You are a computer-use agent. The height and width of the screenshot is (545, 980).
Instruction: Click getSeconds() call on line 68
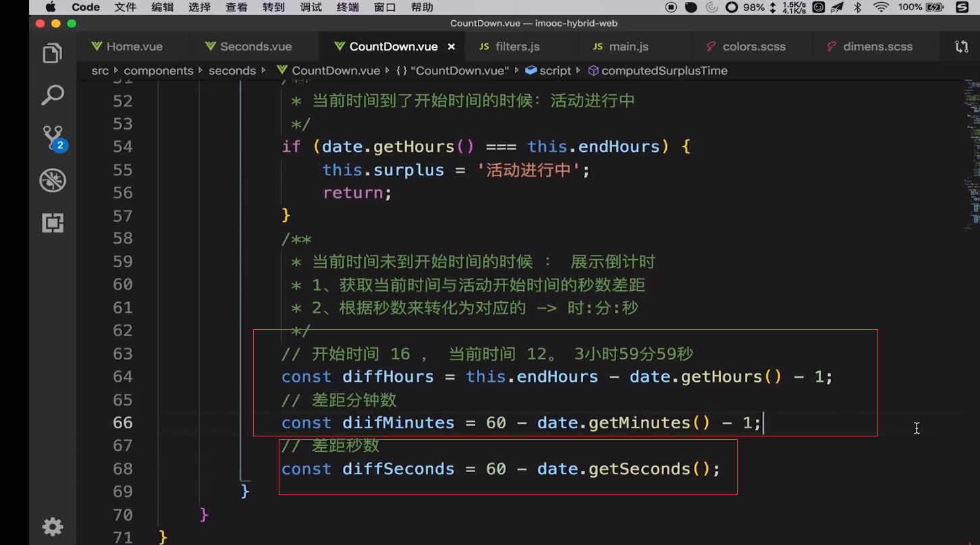(x=649, y=468)
